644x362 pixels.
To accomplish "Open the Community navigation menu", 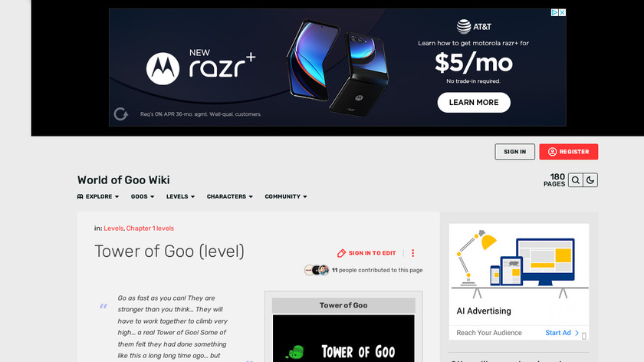I will (286, 196).
